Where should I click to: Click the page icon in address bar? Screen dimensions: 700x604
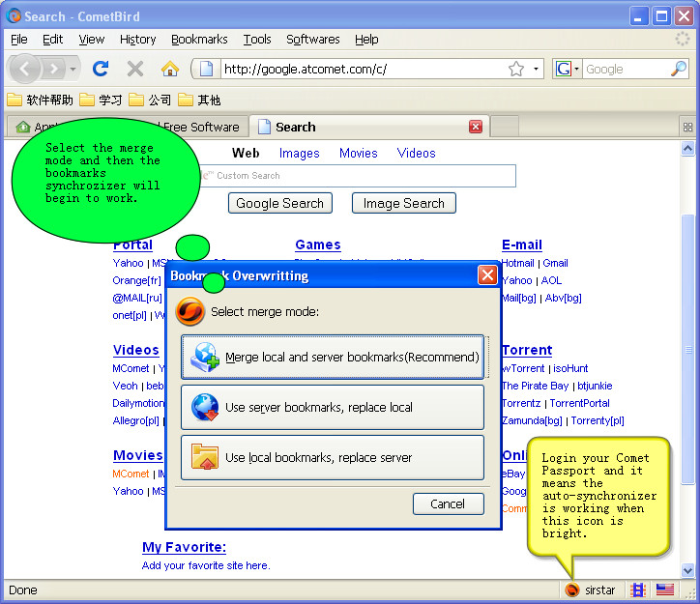(206, 69)
